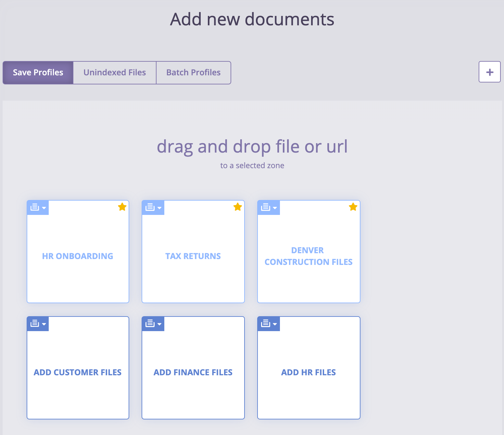Screen dimensions: 504x435
Task: Toggle the favorite star on Tax Returns
Action: pyautogui.click(x=237, y=206)
